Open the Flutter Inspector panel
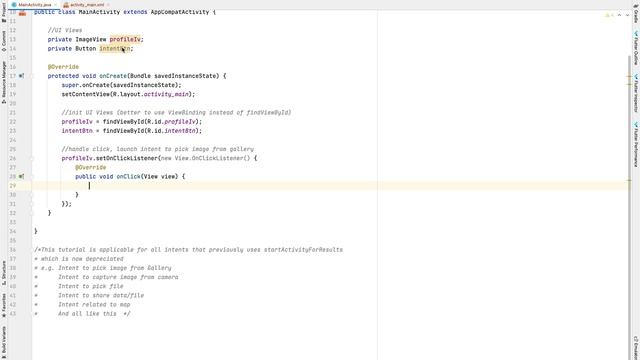 point(636,93)
